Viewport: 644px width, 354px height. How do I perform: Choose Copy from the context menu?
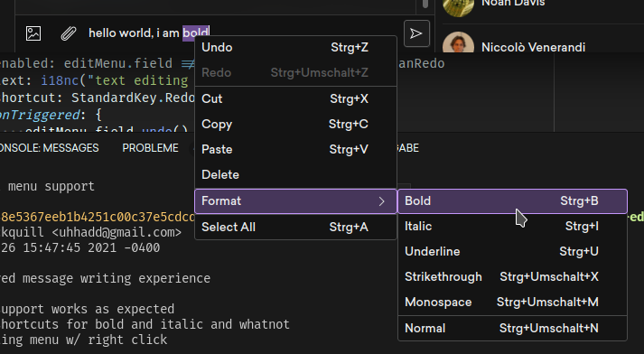[295, 124]
